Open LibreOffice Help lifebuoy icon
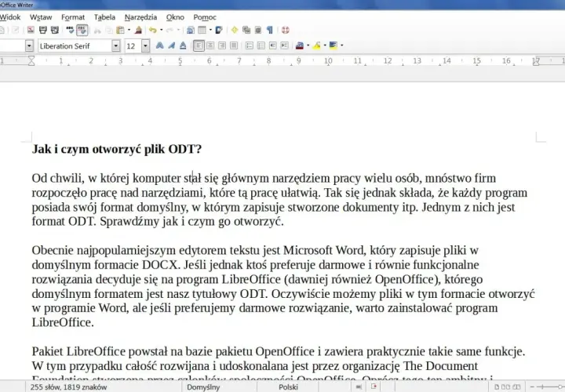 [286, 31]
